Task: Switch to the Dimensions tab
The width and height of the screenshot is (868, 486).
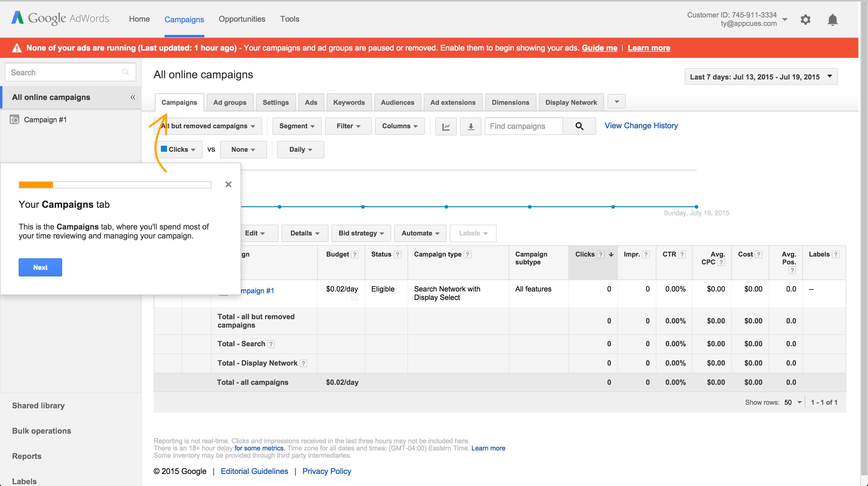Action: (x=511, y=103)
